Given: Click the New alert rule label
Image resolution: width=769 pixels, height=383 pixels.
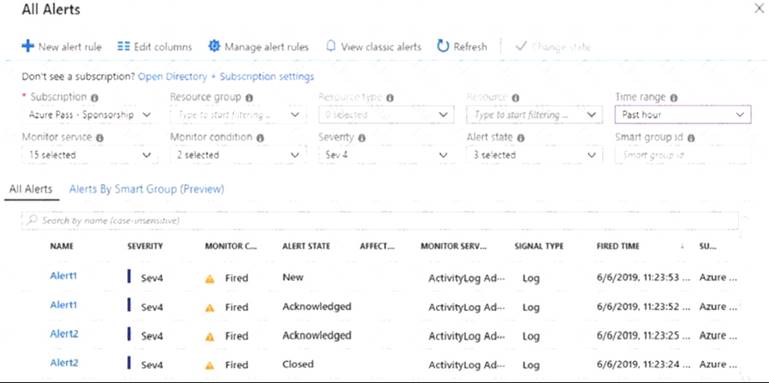Looking at the screenshot, I should point(70,47).
